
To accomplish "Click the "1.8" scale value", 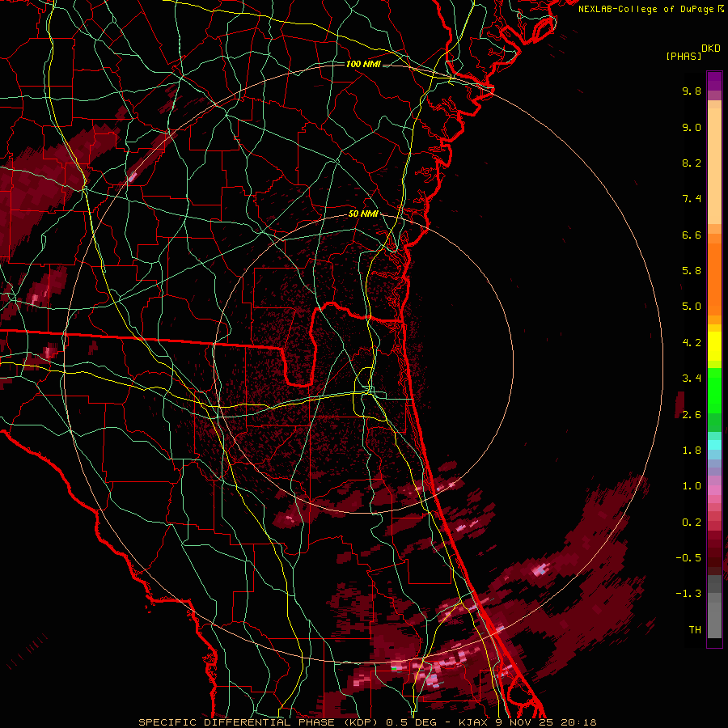I will pos(692,451).
